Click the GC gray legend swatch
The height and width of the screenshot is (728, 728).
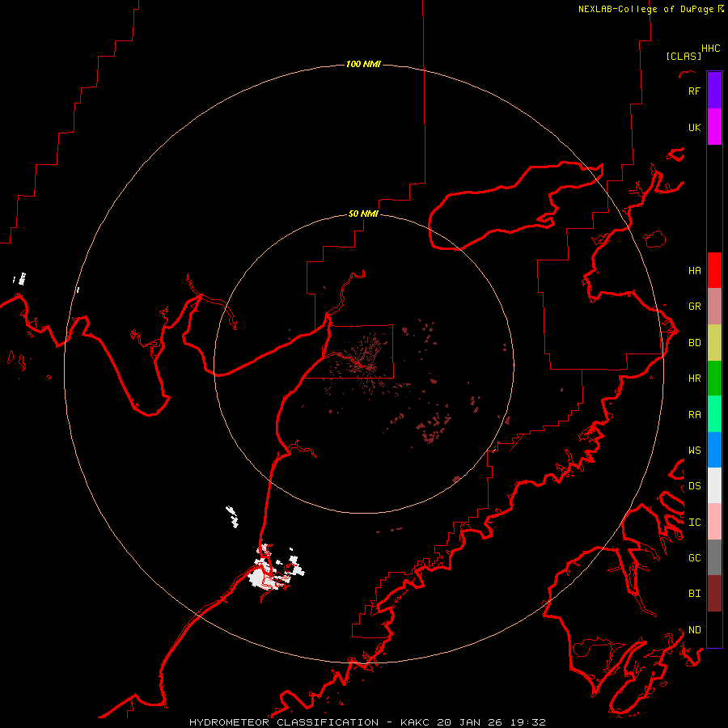coord(714,557)
